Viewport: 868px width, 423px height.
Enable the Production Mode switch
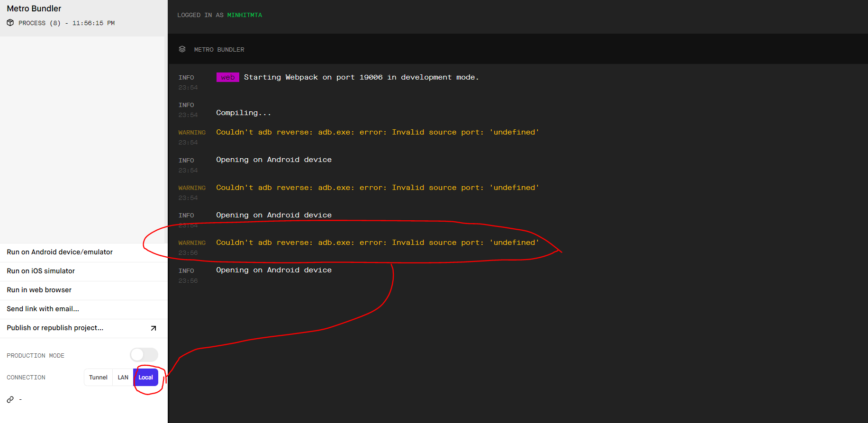pos(144,355)
